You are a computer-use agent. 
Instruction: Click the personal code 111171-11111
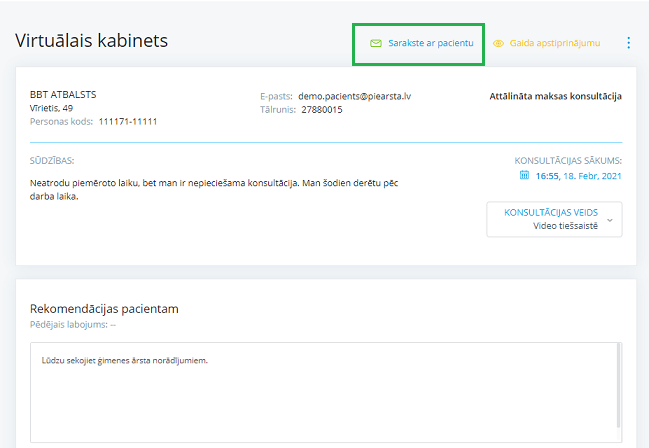point(127,121)
